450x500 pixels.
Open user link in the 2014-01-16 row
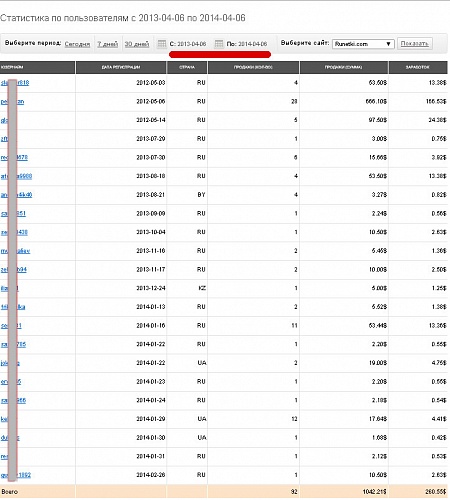[11, 325]
